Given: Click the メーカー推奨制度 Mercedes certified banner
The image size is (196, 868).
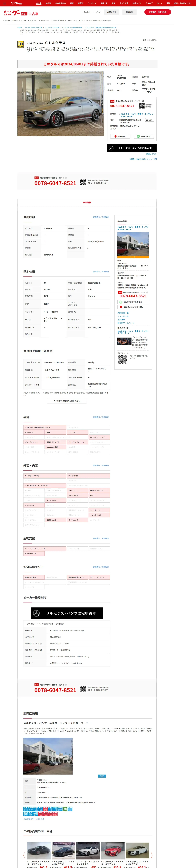Looking at the screenshot, I should click(x=67, y=613).
